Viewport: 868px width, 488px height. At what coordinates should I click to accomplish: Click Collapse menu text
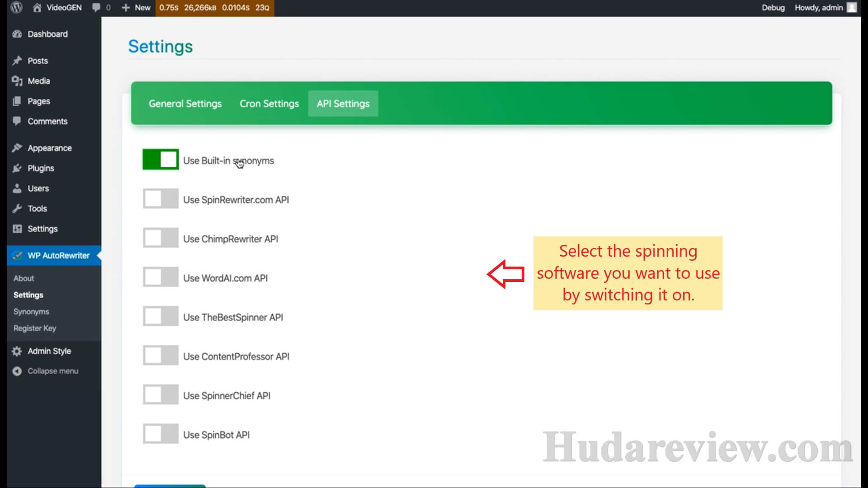point(53,371)
